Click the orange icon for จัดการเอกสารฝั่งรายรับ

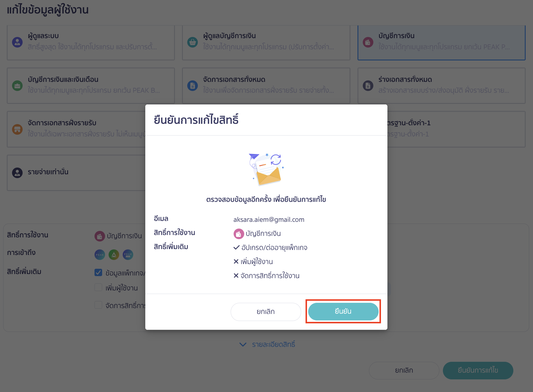pyautogui.click(x=17, y=129)
